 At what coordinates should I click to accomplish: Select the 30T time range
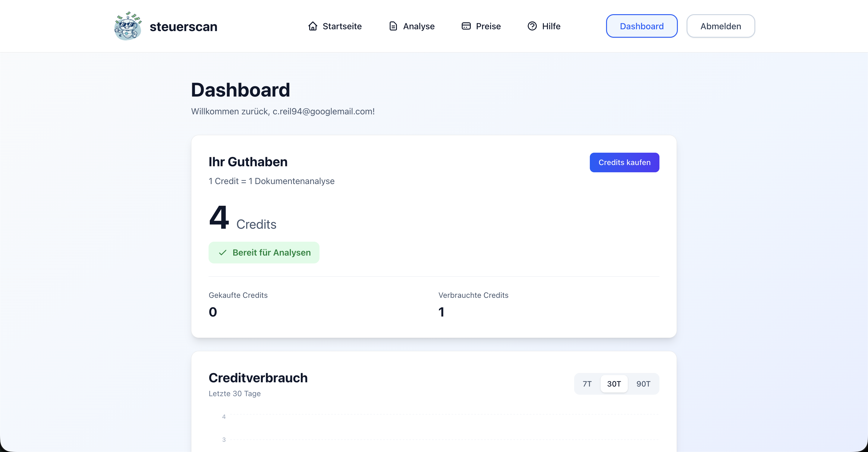(614, 384)
